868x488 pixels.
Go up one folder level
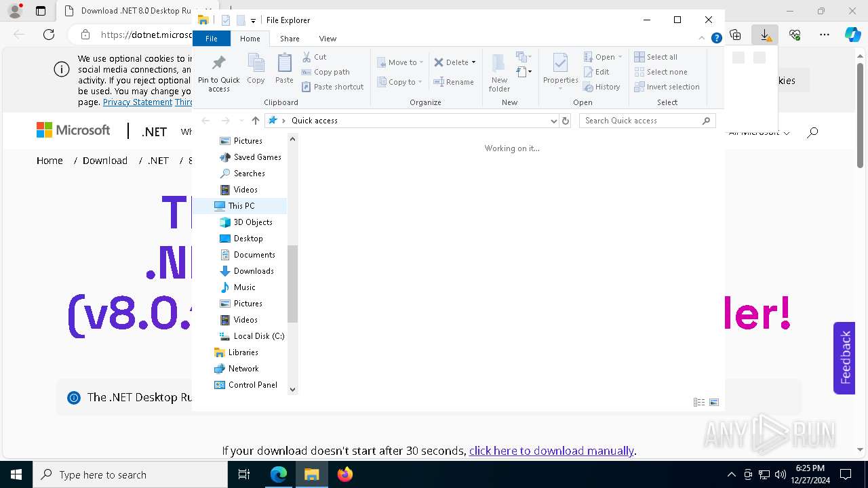[255, 121]
